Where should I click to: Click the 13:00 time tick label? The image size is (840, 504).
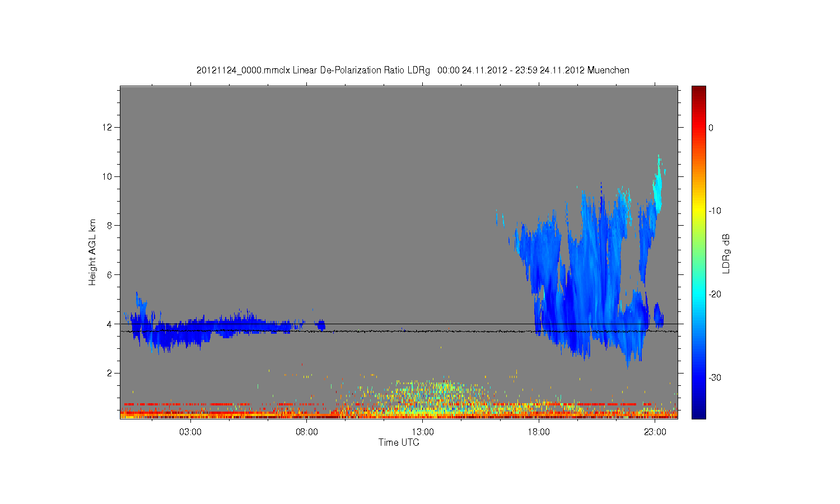[423, 432]
